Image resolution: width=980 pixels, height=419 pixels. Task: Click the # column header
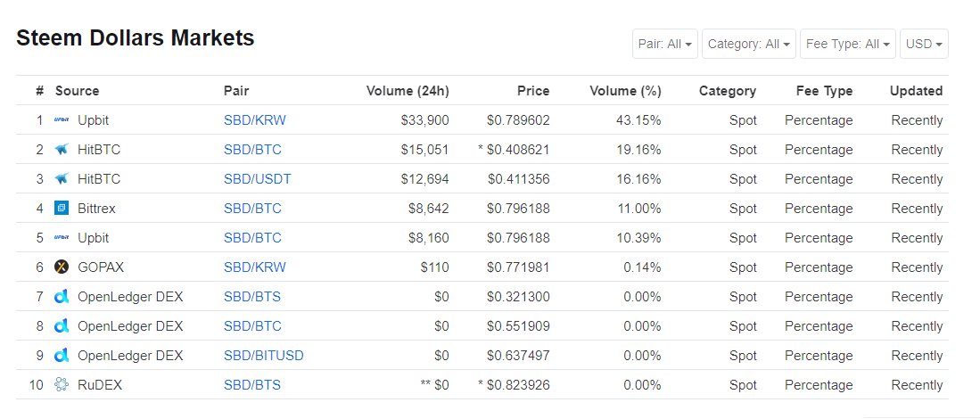click(39, 91)
